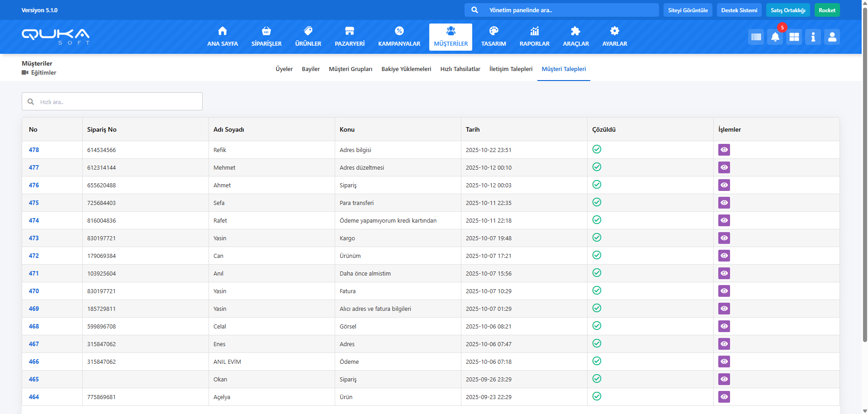View details of request 478
Screen dimensions: 868x414
(724, 150)
